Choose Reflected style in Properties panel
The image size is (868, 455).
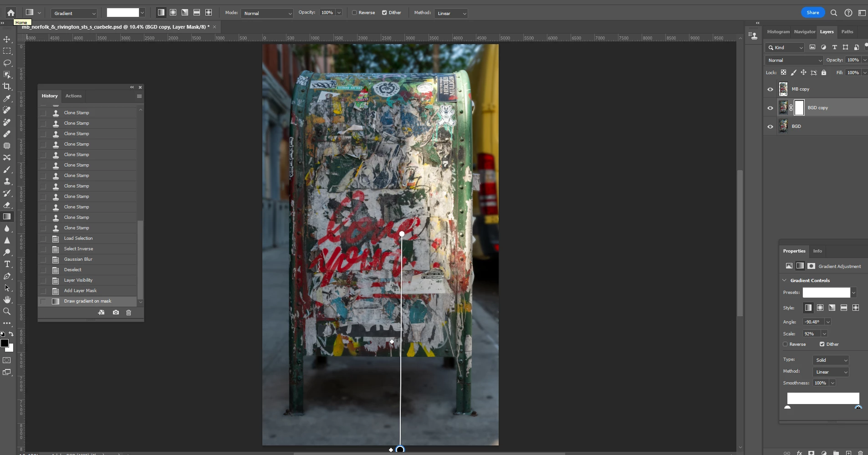coord(844,308)
